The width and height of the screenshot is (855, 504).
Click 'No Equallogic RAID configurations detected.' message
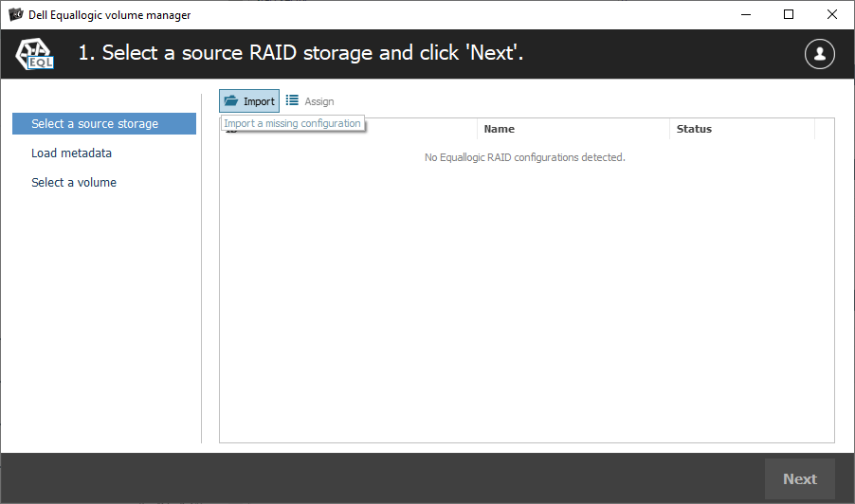(524, 157)
